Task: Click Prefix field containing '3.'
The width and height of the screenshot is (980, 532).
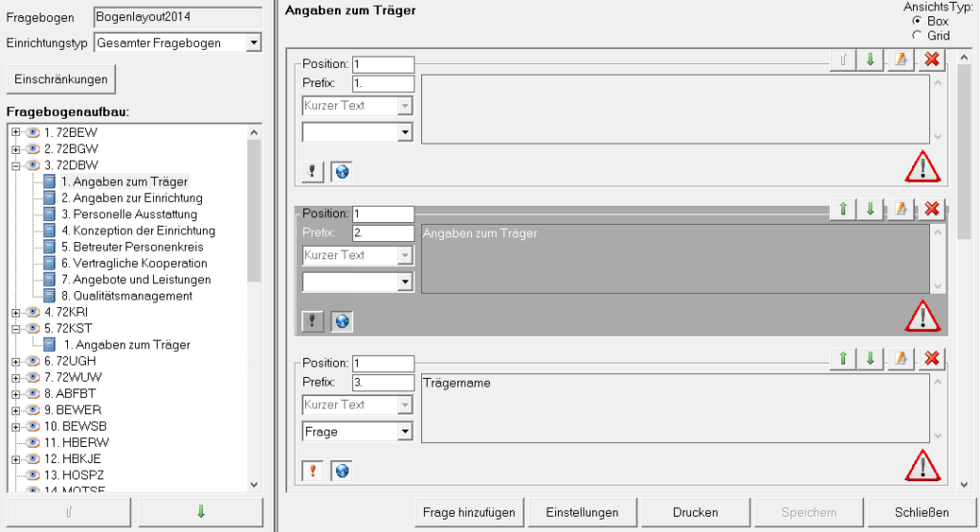Action: [x=383, y=382]
